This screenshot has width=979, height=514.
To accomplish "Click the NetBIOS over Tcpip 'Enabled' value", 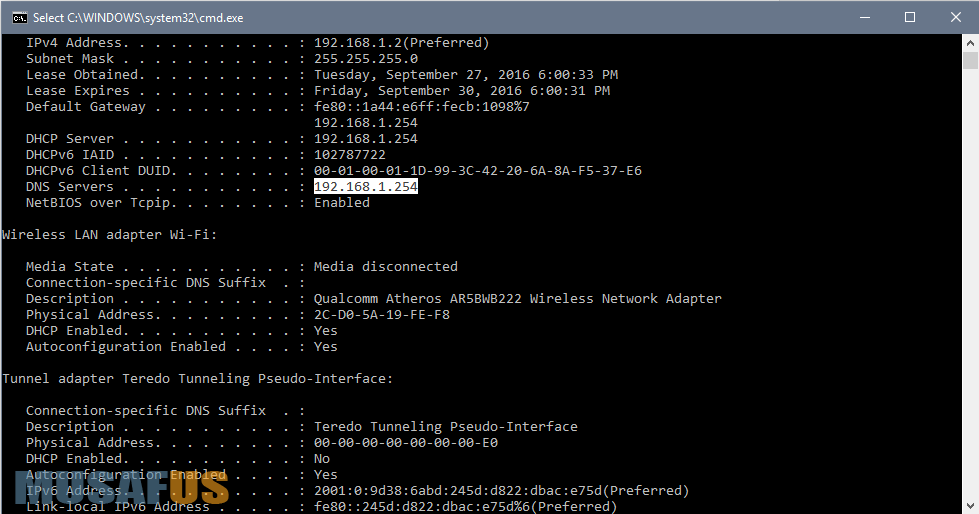I will click(341, 203).
